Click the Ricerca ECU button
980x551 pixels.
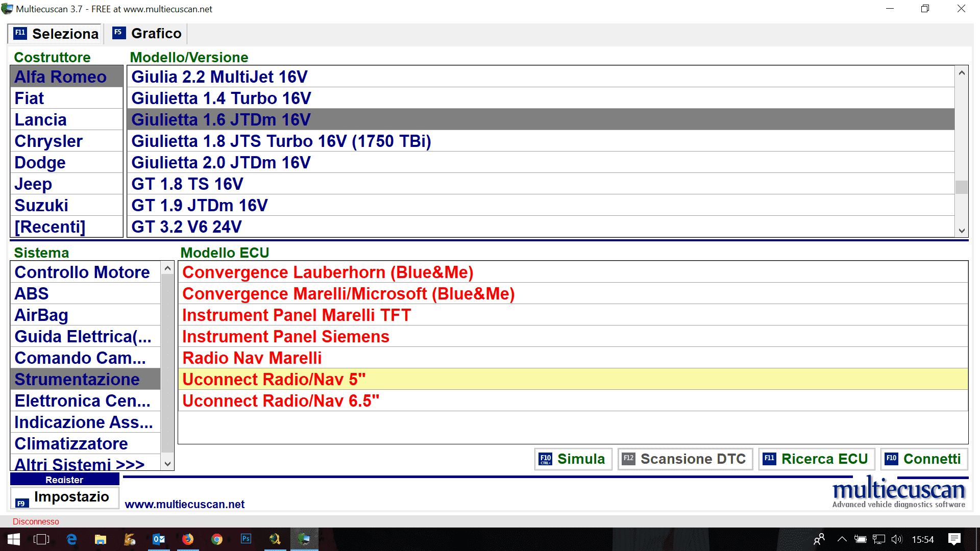(x=817, y=459)
